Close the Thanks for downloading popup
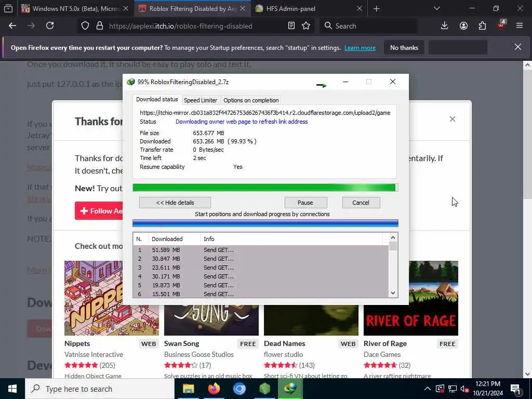Viewport: 532px width, 399px height. (453, 119)
